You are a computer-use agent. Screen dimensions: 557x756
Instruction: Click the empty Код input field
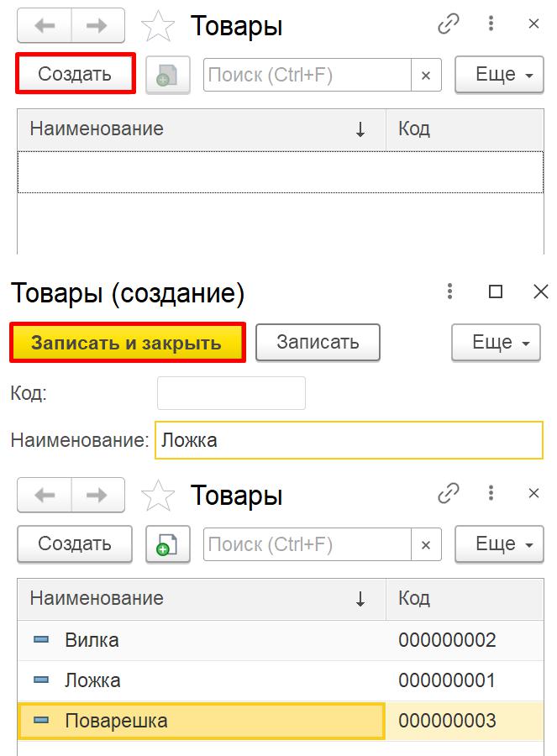pyautogui.click(x=231, y=393)
